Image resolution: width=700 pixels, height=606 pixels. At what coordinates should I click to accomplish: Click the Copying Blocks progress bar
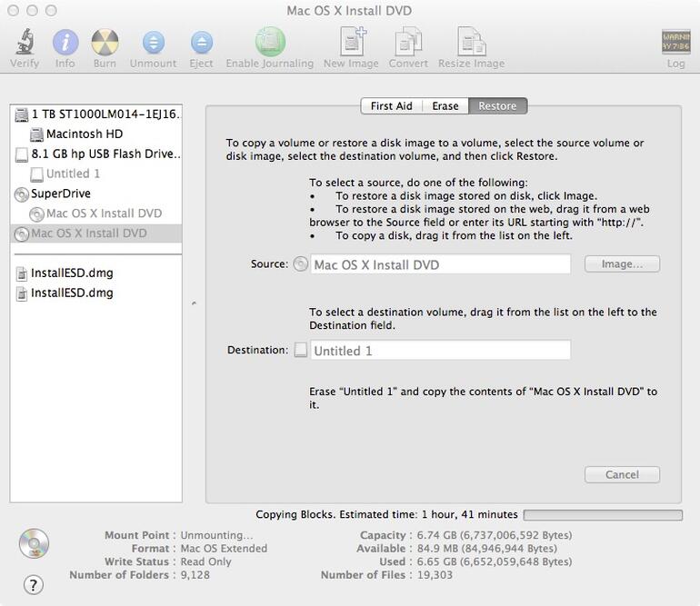[603, 515]
